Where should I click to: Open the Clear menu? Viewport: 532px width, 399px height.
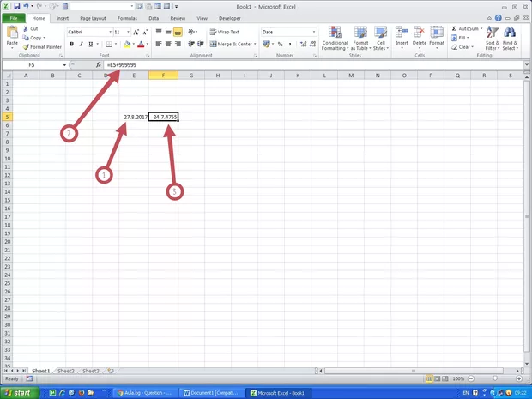tap(462, 47)
